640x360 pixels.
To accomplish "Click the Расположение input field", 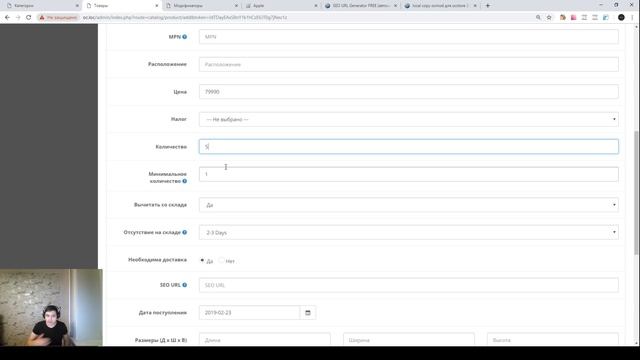I will pos(409,64).
